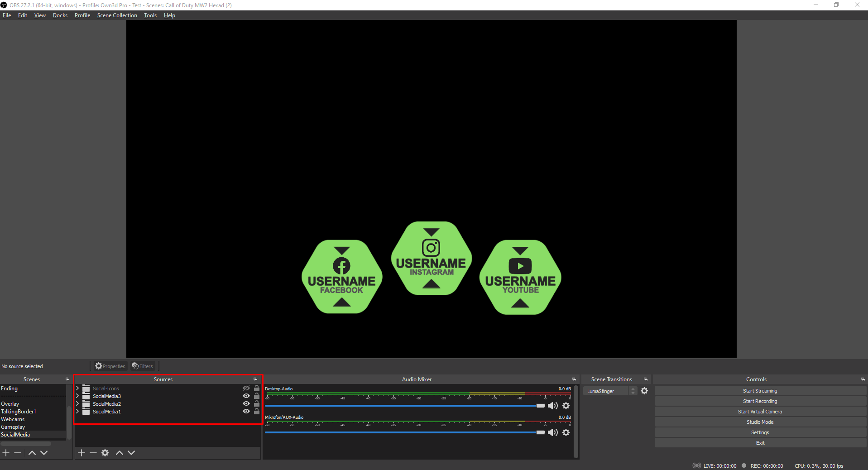Click the Audio Mixer vertical scrollbar
Viewport: 868px width, 470px height.
[576, 422]
